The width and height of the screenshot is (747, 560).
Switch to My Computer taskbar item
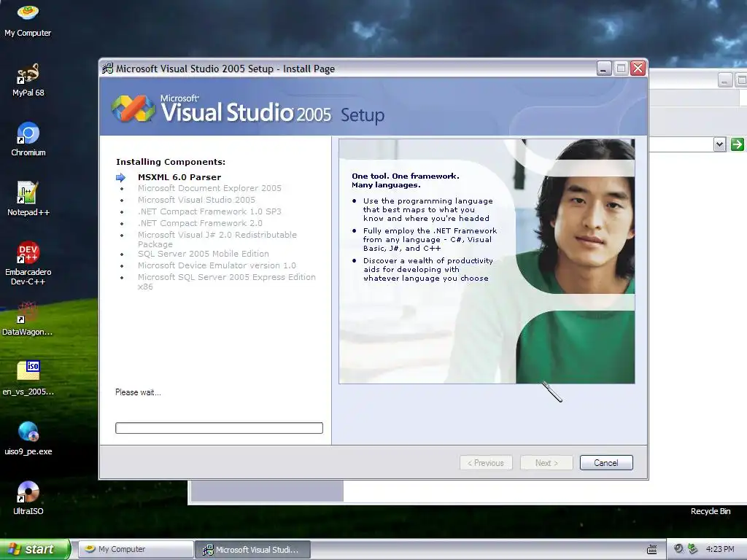coord(136,549)
